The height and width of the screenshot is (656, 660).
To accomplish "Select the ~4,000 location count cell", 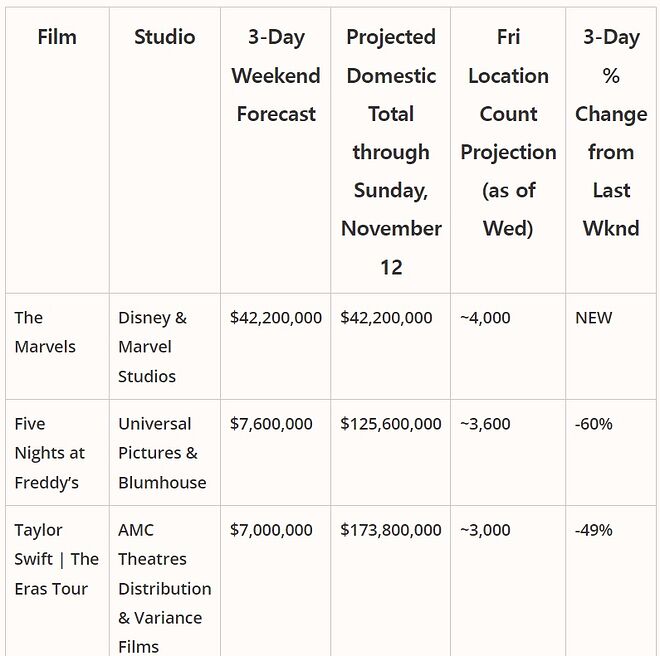I will point(485,318).
